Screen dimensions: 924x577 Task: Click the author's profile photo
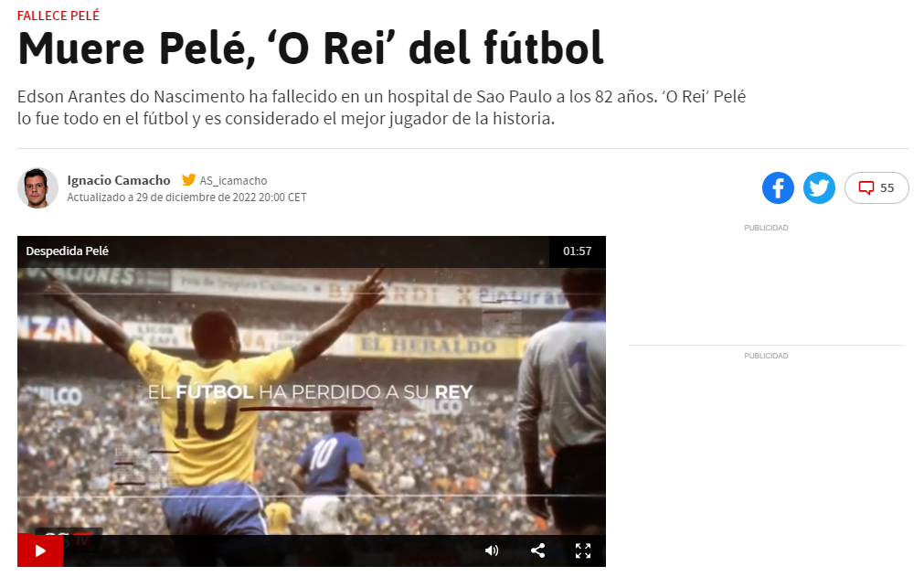point(37,188)
